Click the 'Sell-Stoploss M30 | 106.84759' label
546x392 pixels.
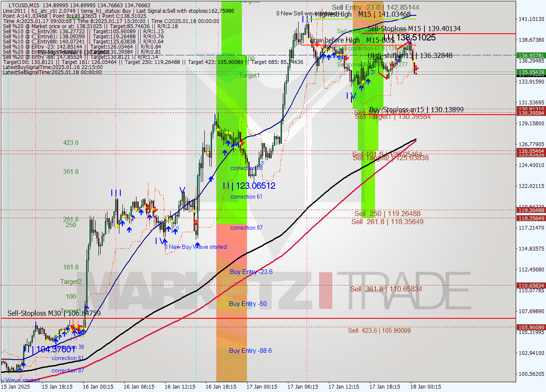click(54, 313)
